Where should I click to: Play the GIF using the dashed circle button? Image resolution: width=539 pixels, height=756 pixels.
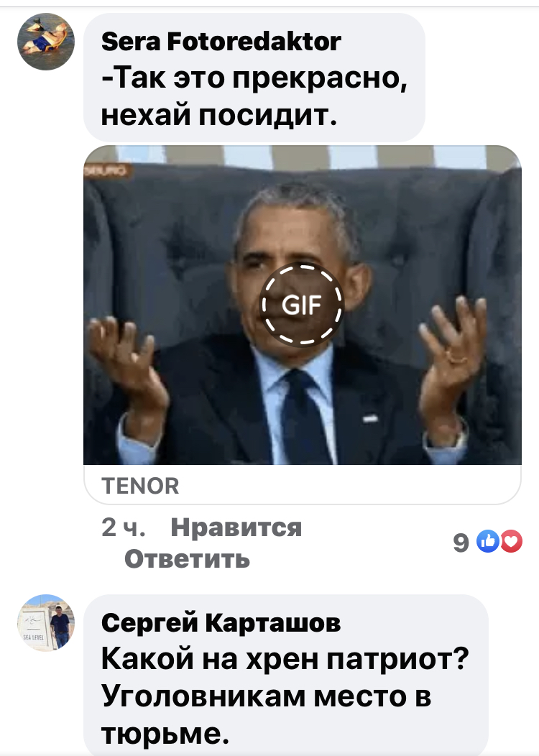click(302, 305)
